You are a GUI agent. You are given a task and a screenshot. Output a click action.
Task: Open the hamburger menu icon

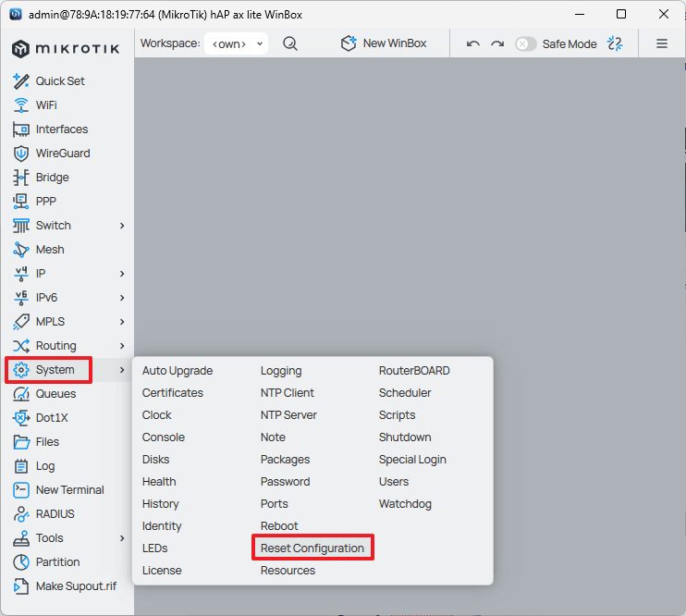[x=662, y=43]
